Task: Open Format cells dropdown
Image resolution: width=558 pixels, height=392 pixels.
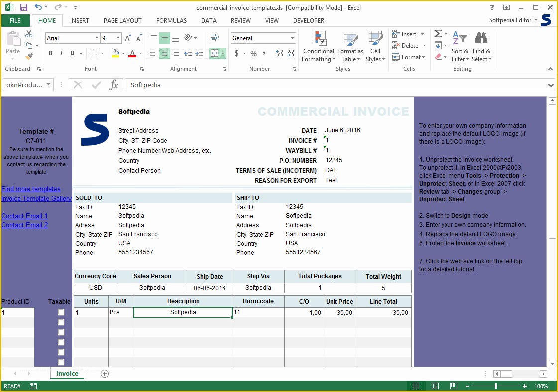Action: coord(409,57)
